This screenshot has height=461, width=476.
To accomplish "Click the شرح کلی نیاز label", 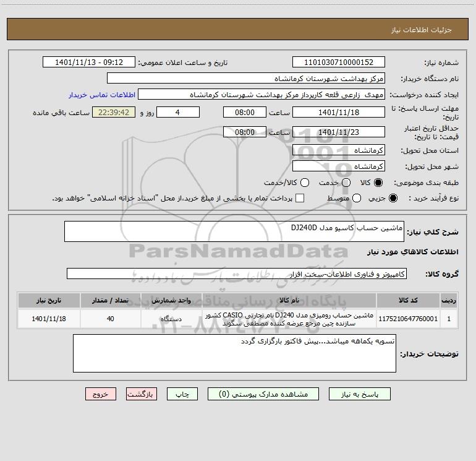I will (x=433, y=232).
